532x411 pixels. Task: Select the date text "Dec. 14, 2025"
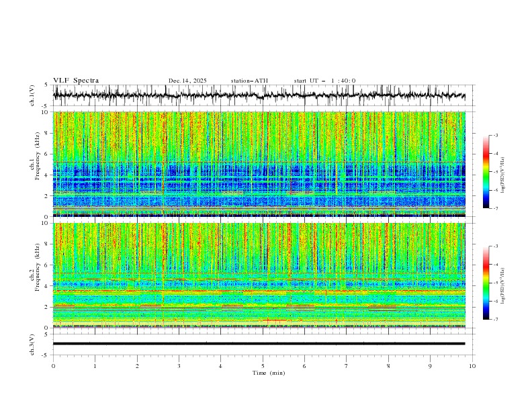click(x=187, y=81)
